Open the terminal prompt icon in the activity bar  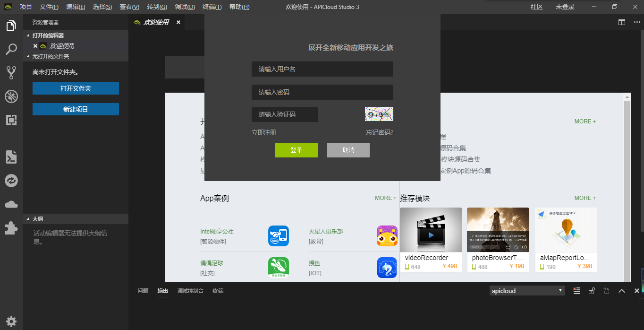tap(11, 157)
